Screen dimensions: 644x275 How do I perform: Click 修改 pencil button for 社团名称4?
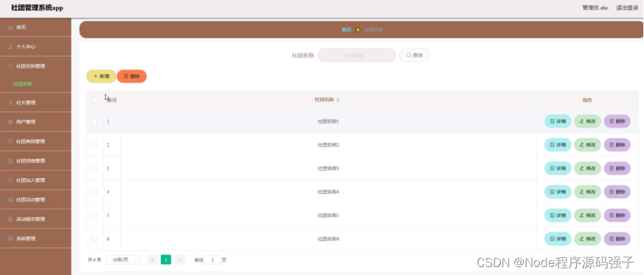(x=588, y=191)
